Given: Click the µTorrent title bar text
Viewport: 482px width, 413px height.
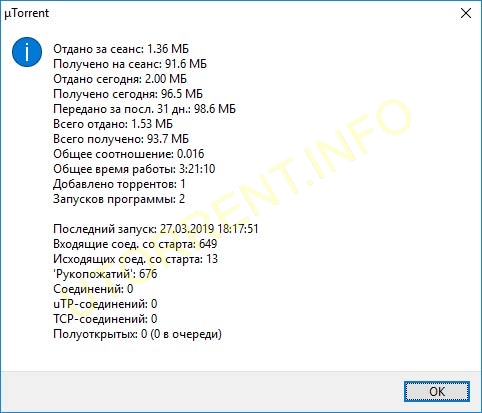Looking at the screenshot, I should pos(27,13).
